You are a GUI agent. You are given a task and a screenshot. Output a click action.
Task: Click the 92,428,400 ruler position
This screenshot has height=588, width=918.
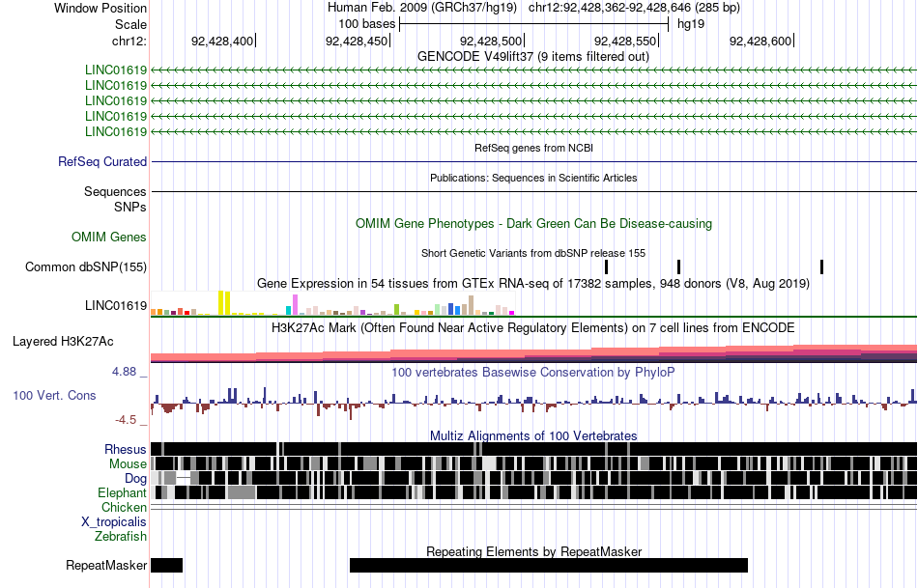click(x=222, y=41)
